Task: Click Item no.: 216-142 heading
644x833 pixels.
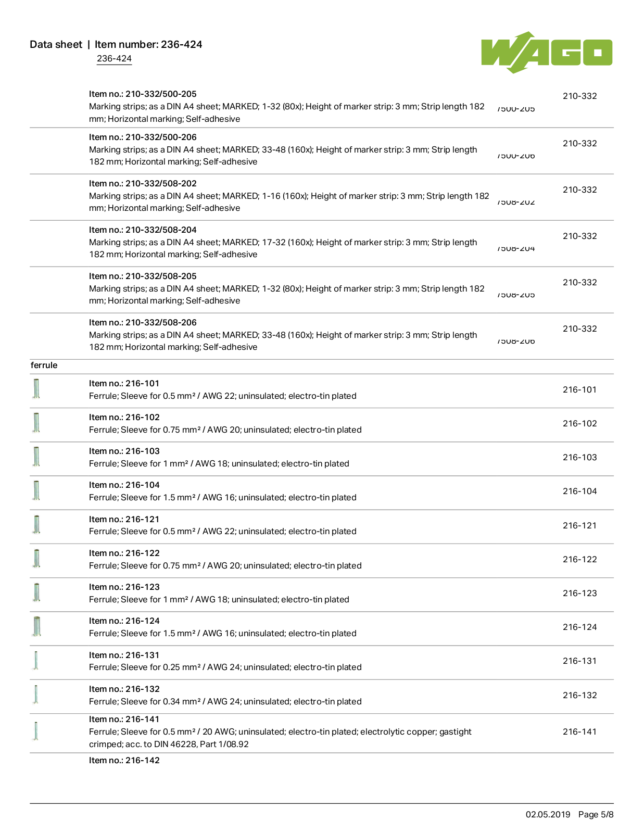Action: (x=124, y=760)
